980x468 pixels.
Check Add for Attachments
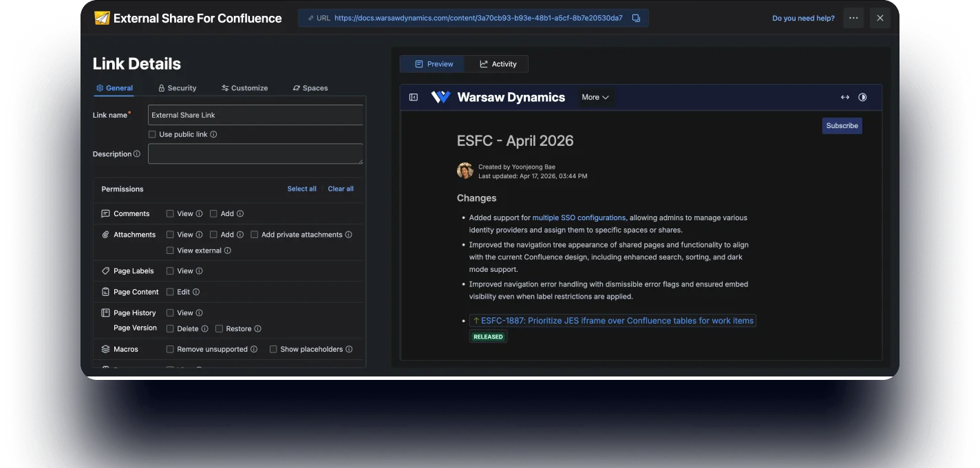[213, 235]
